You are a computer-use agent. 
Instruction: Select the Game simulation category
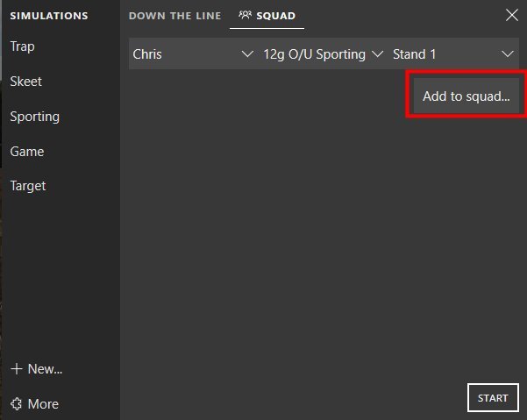tap(26, 152)
